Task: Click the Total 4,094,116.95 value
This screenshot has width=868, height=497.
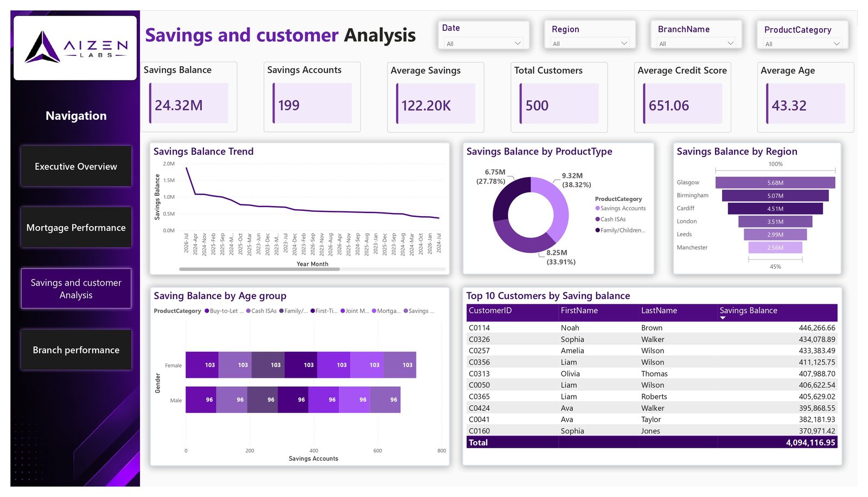Action: click(810, 443)
